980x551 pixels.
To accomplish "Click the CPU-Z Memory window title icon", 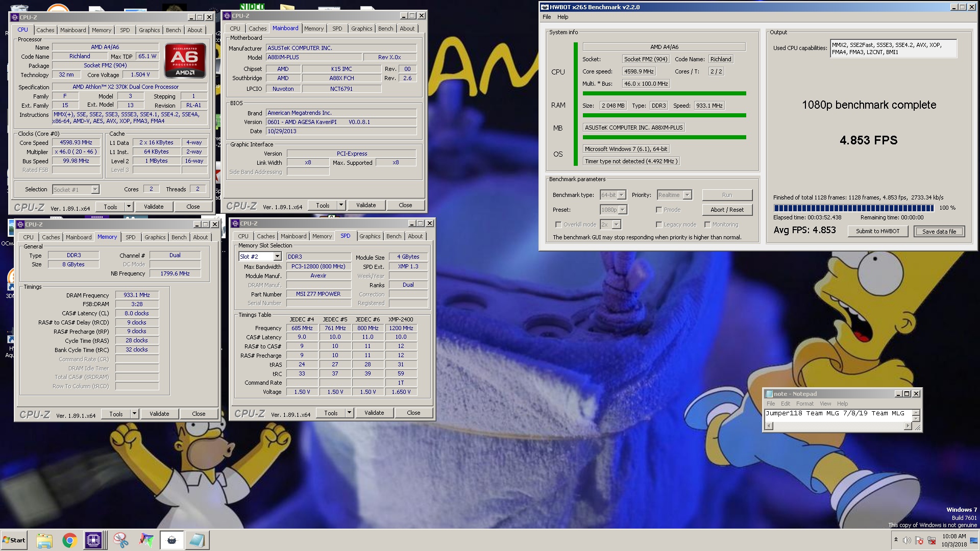I will (21, 224).
